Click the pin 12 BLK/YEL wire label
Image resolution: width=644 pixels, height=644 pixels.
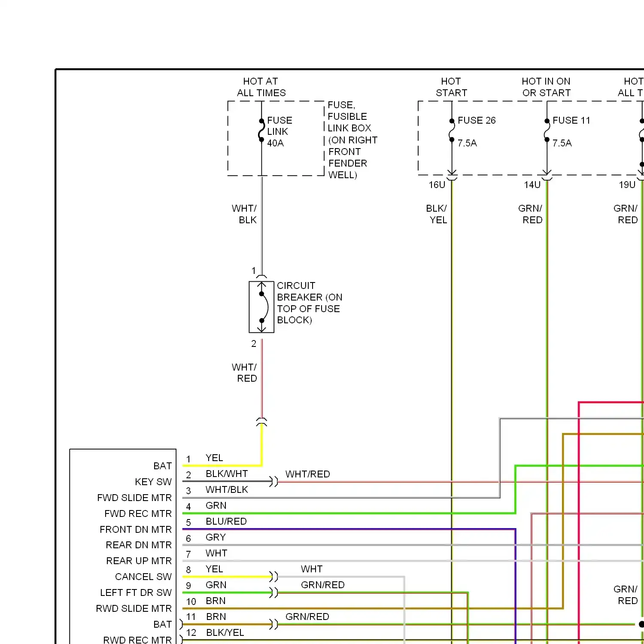click(x=225, y=633)
